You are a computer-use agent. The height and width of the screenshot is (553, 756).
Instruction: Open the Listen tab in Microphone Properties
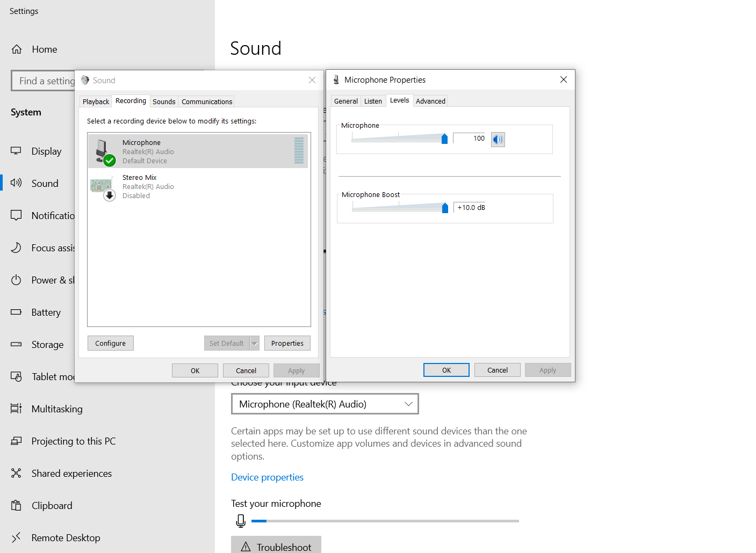(x=373, y=101)
